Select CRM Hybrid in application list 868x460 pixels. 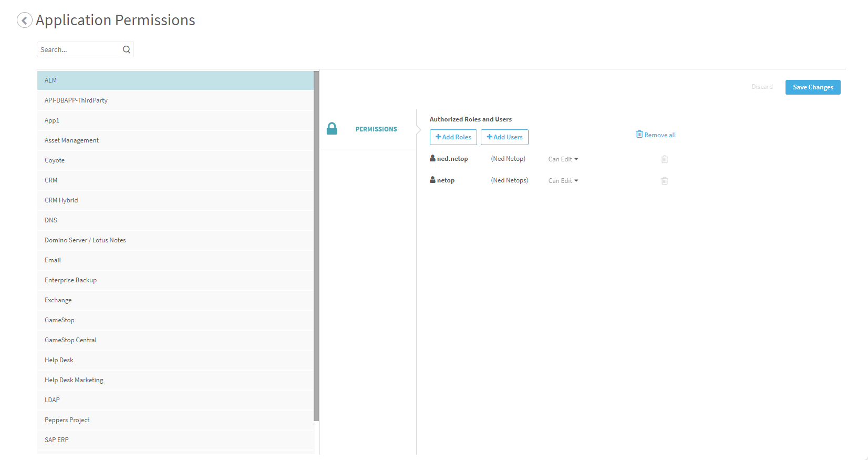61,200
